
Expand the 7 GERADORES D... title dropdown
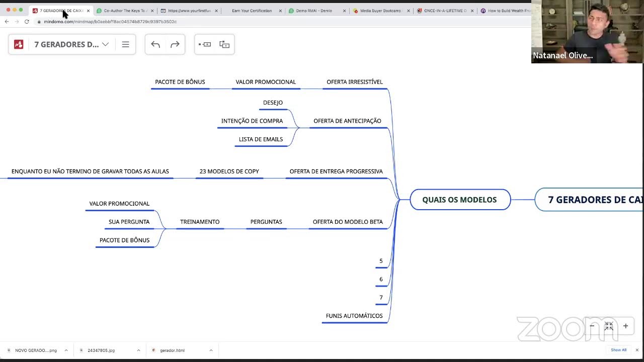tap(105, 44)
